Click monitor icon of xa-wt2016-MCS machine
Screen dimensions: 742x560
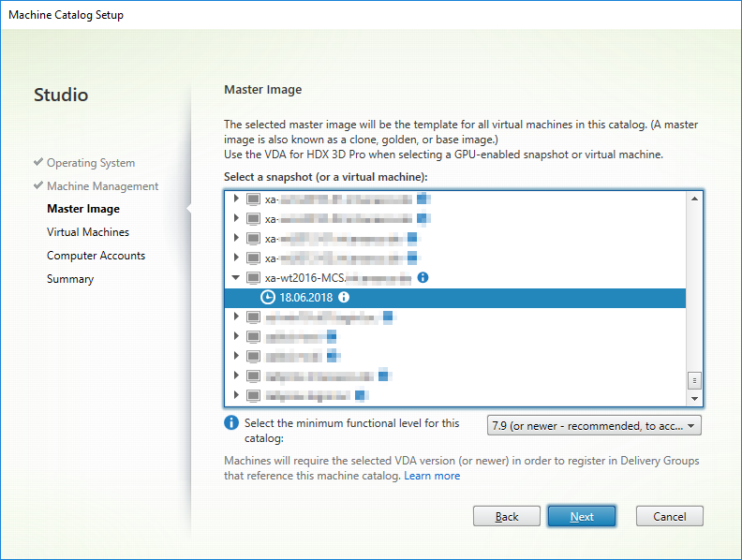click(253, 277)
